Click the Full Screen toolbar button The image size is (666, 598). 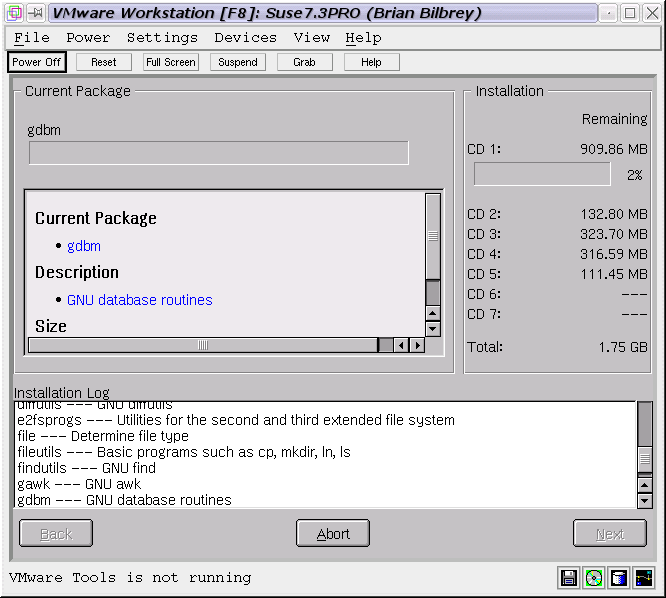pyautogui.click(x=170, y=62)
